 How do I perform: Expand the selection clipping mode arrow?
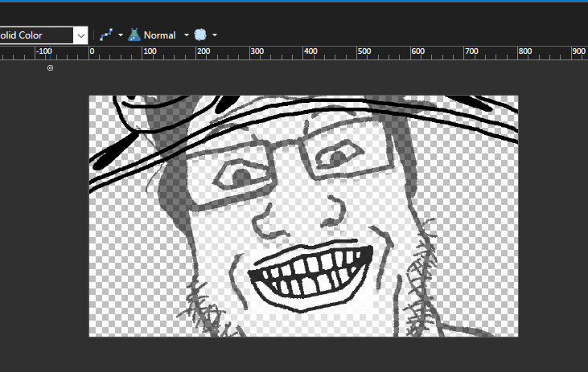(x=215, y=35)
